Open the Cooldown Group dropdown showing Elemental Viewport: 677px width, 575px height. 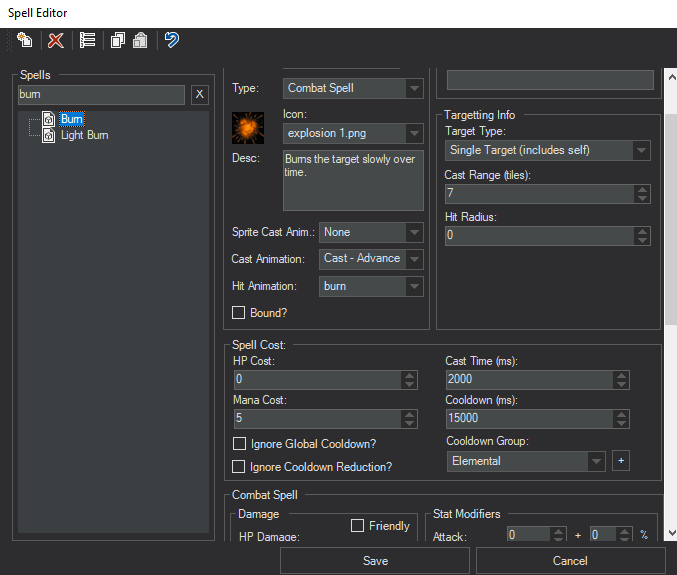coord(526,461)
